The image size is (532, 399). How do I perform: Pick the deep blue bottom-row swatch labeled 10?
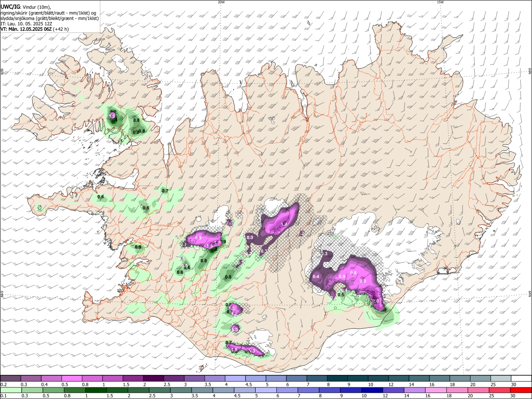[x=372, y=390]
